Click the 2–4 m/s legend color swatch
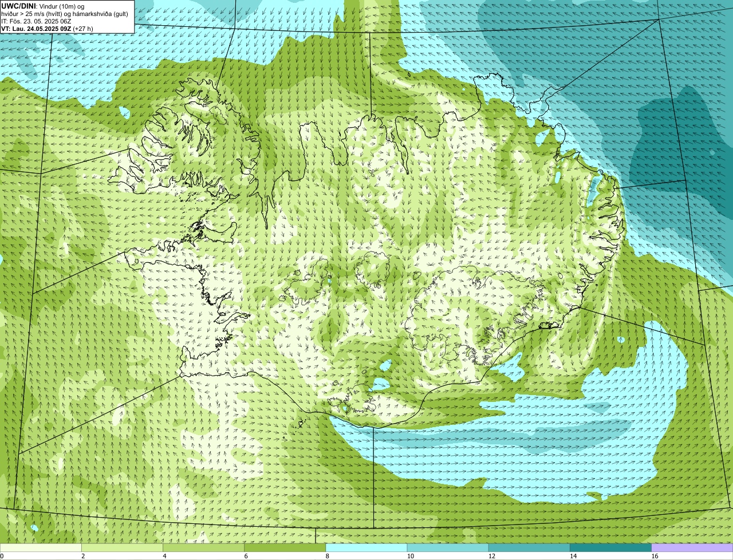 (x=122, y=547)
